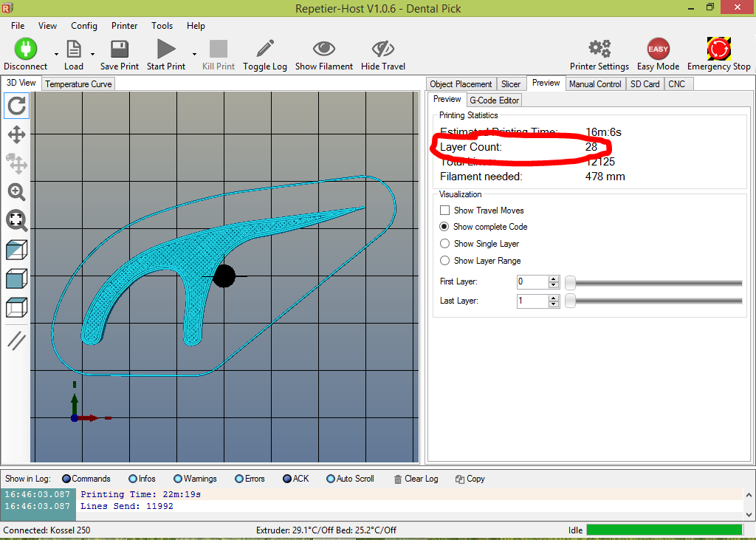Switch to the Slicer tab
Viewport: 756px width, 540px height.
511,84
